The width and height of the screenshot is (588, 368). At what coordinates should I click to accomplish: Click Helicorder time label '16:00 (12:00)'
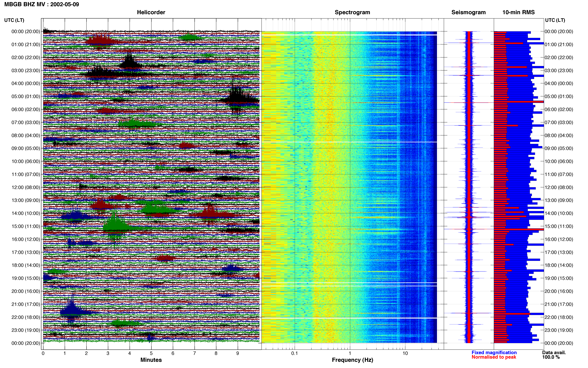coord(26,239)
